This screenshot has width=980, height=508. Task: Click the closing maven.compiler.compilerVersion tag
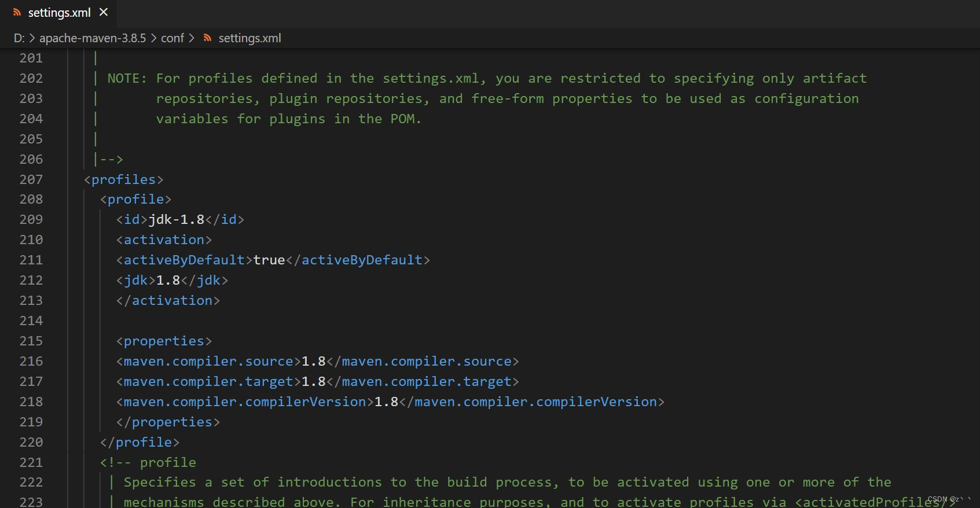point(532,402)
